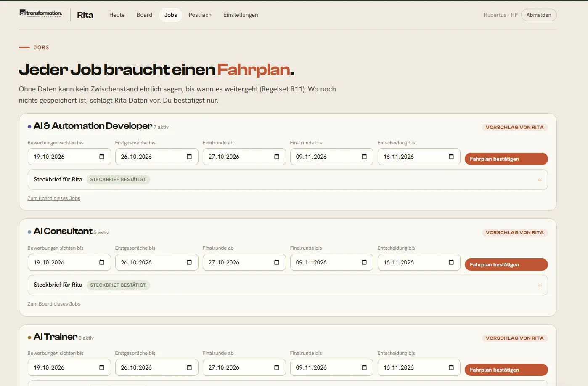This screenshot has height=386, width=588.
Task: Open calendar picker for AI & Automation Developer Finalrunde bis
Action: tap(364, 157)
